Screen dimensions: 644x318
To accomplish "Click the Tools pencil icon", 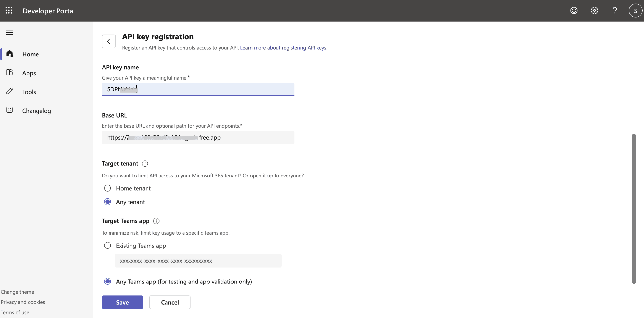I will coord(10,91).
